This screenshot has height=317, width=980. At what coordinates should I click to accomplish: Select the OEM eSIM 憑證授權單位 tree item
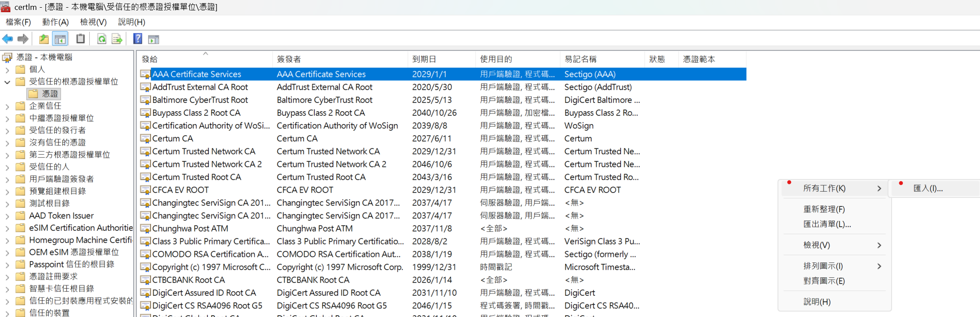(74, 252)
